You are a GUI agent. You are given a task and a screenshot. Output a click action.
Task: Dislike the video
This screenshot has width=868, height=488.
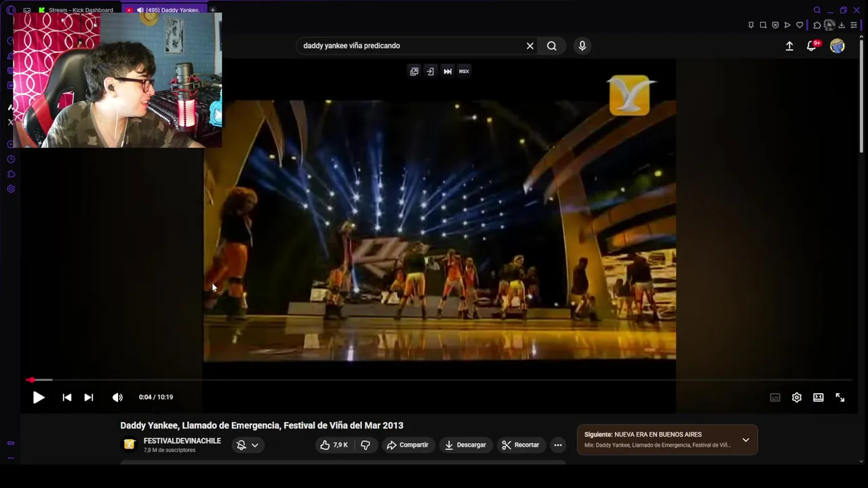pos(366,445)
